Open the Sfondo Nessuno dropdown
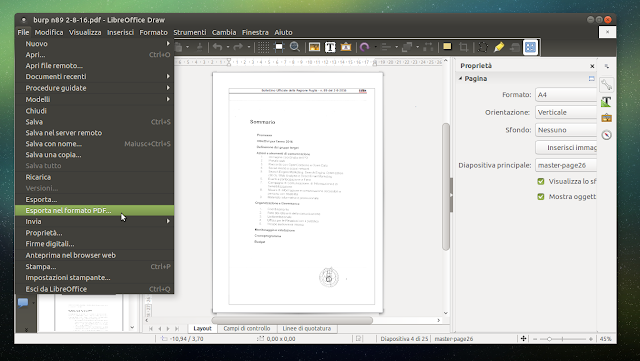The height and width of the screenshot is (361, 640). [566, 130]
